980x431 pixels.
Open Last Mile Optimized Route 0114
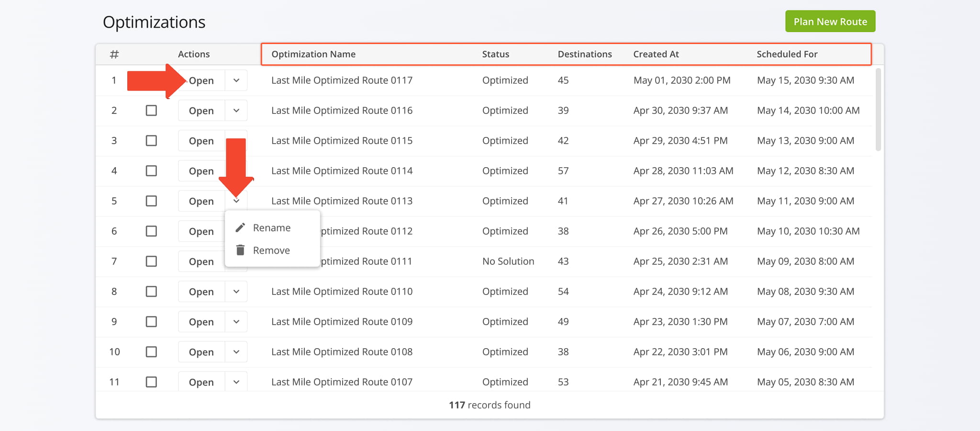click(x=201, y=171)
